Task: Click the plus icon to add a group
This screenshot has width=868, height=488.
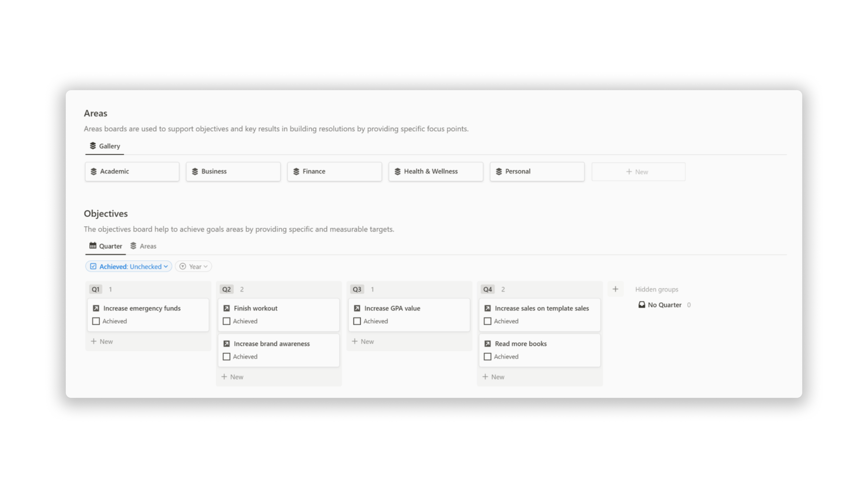Action: [615, 289]
